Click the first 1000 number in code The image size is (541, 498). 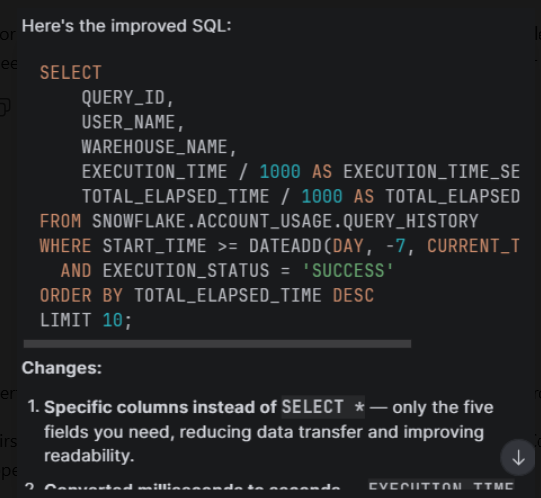tap(280, 172)
